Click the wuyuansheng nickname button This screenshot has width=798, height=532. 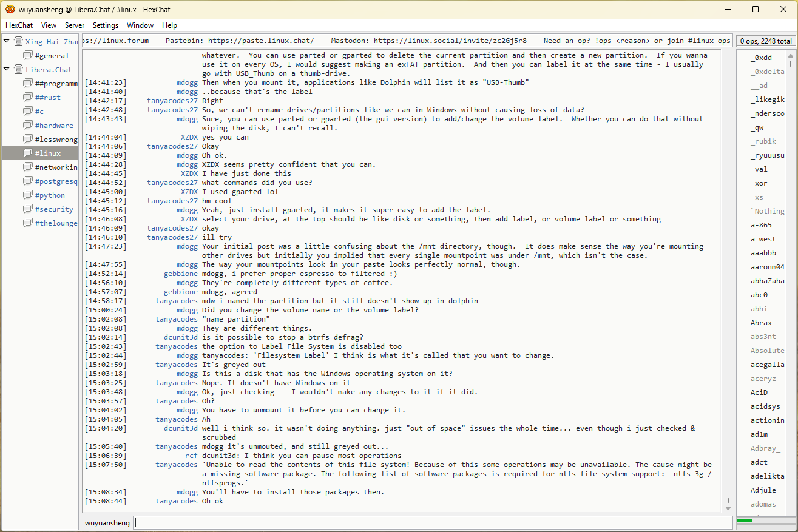click(107, 523)
